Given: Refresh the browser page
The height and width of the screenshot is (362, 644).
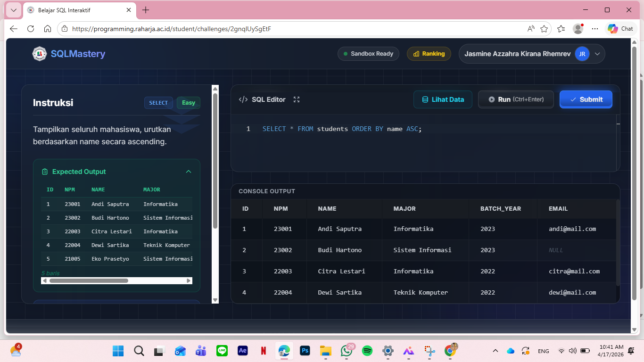Looking at the screenshot, I should tap(31, 29).
